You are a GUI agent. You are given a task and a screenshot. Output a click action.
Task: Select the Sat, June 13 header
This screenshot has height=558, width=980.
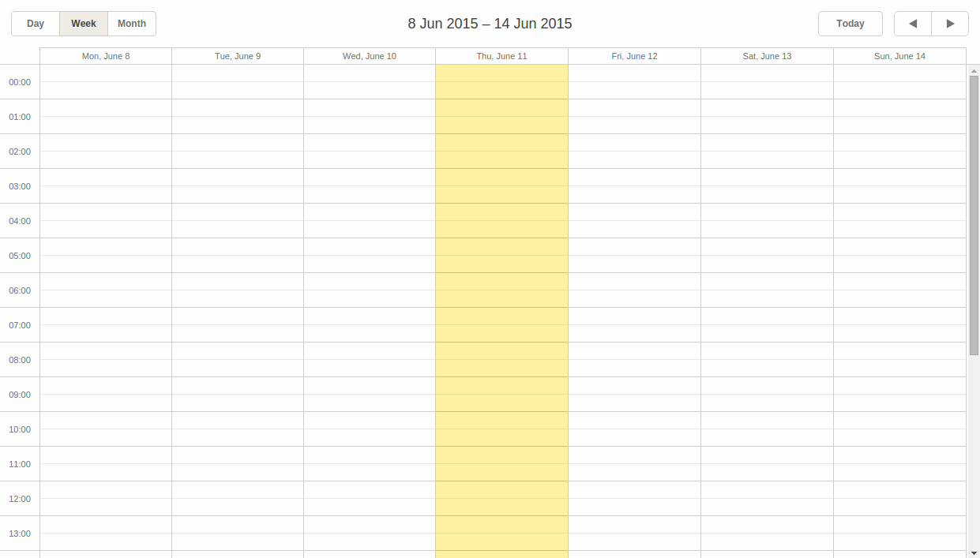(767, 56)
